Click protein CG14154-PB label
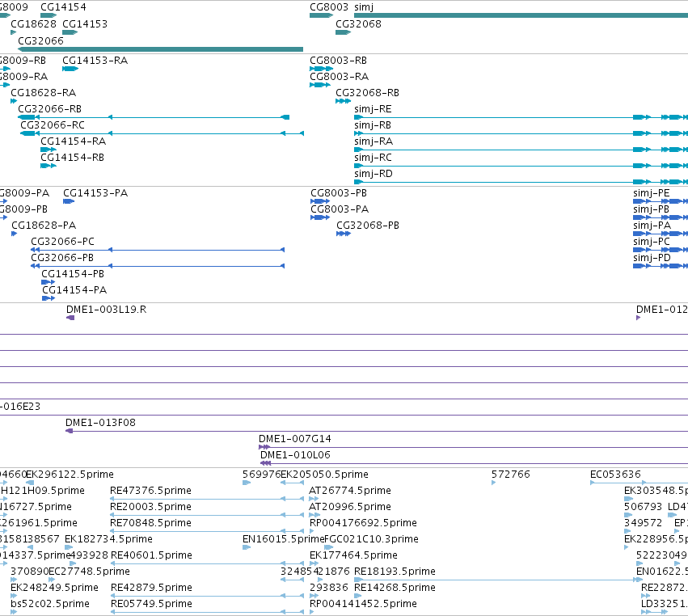This screenshot has width=688, height=616. pos(73,274)
